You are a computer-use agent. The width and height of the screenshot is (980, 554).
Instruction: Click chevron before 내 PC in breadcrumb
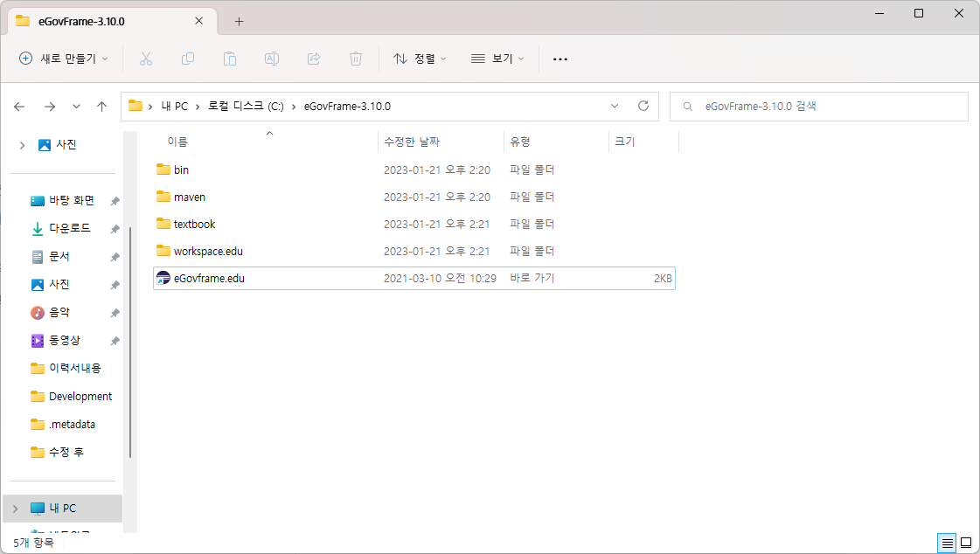[150, 107]
